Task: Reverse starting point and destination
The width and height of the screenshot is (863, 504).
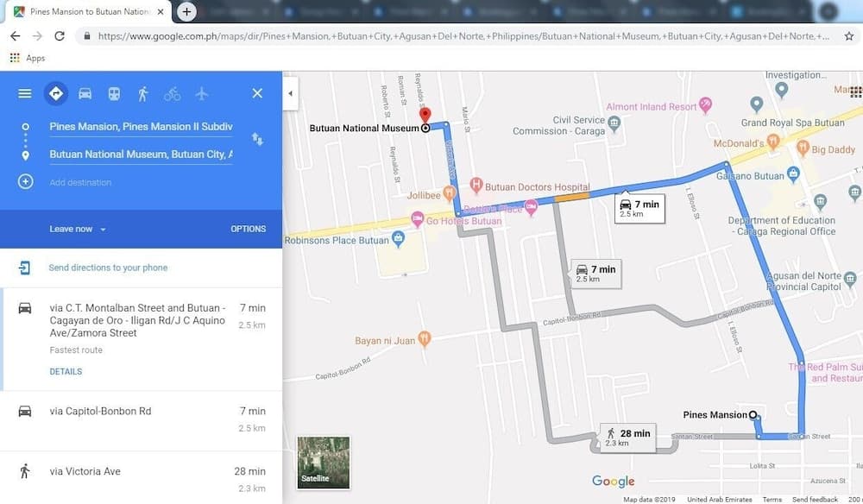Action: (257, 139)
